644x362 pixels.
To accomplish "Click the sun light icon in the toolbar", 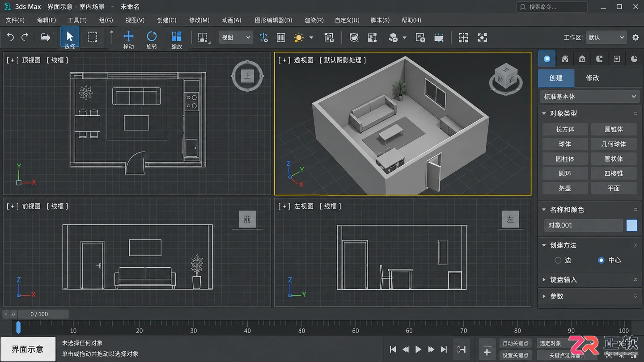I will (x=299, y=38).
